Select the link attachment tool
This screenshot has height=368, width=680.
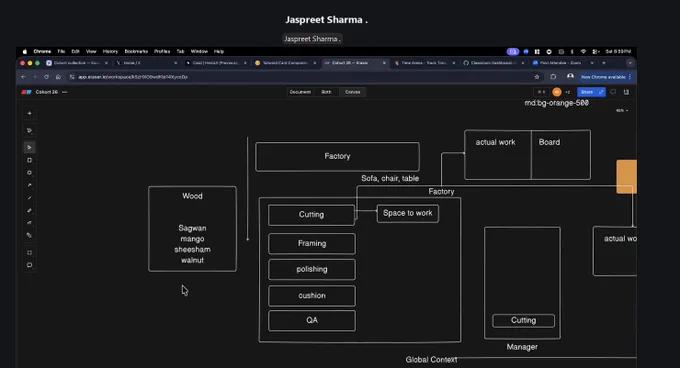coord(29,235)
